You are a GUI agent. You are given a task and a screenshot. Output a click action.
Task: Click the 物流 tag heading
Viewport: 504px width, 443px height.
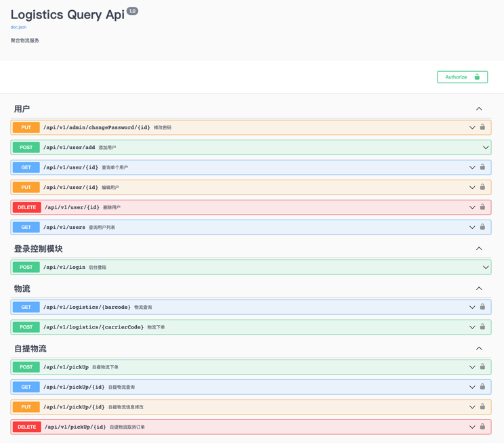pyautogui.click(x=22, y=289)
